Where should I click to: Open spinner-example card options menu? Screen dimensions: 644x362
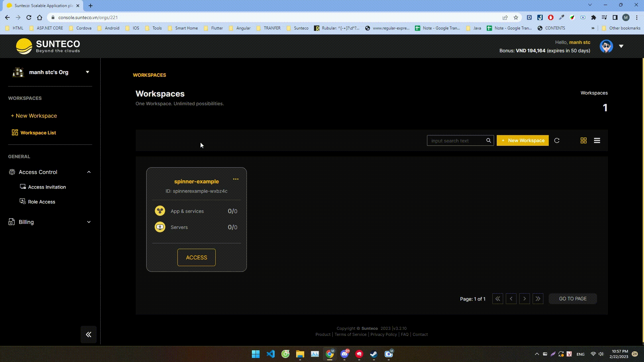point(236,179)
